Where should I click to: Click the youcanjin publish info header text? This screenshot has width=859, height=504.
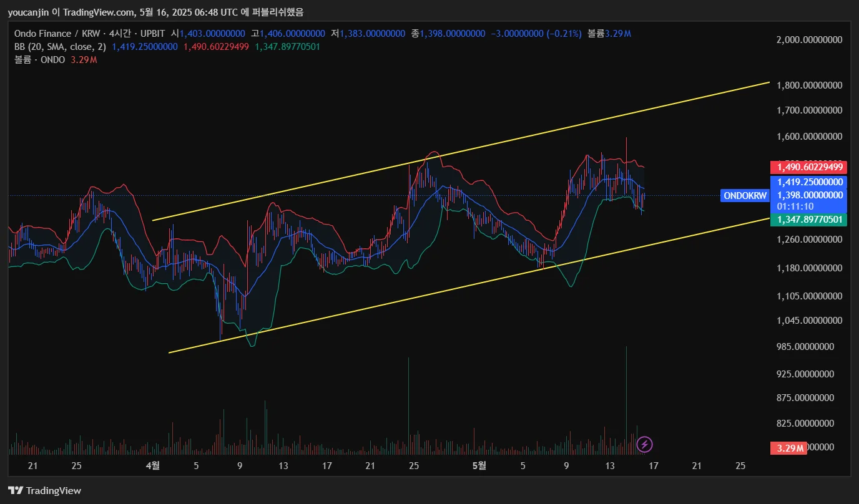click(155, 12)
